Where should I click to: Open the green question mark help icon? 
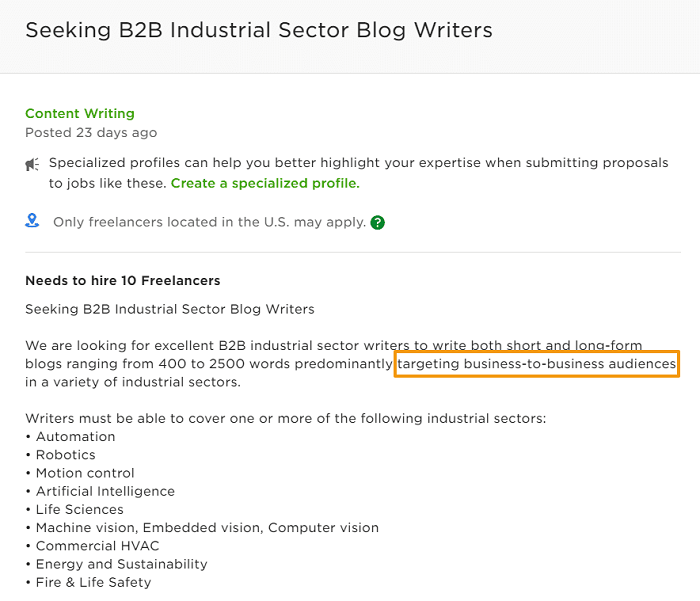[x=378, y=222]
